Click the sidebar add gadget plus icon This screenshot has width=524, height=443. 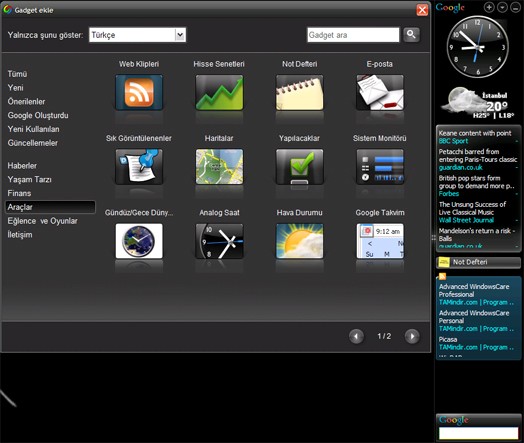click(x=489, y=7)
